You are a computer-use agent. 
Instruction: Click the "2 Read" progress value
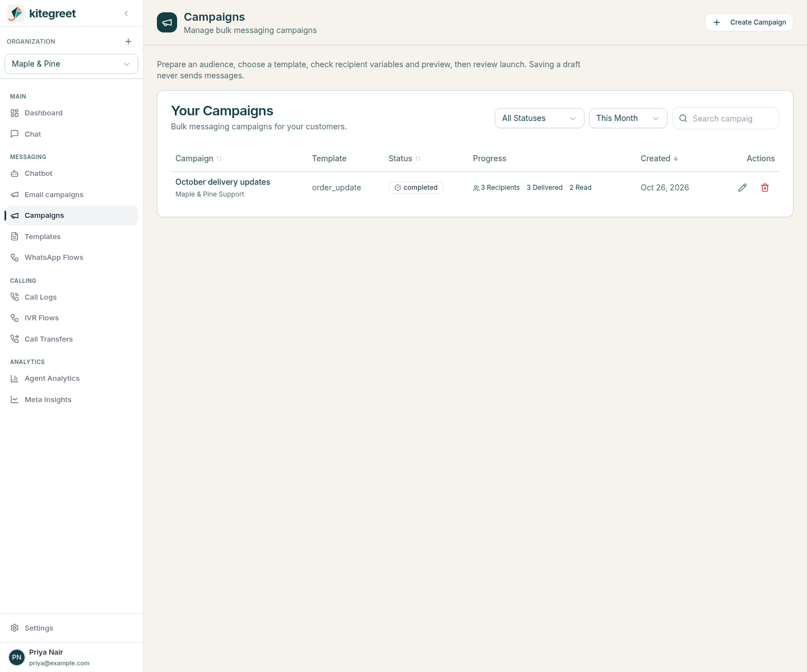point(581,188)
